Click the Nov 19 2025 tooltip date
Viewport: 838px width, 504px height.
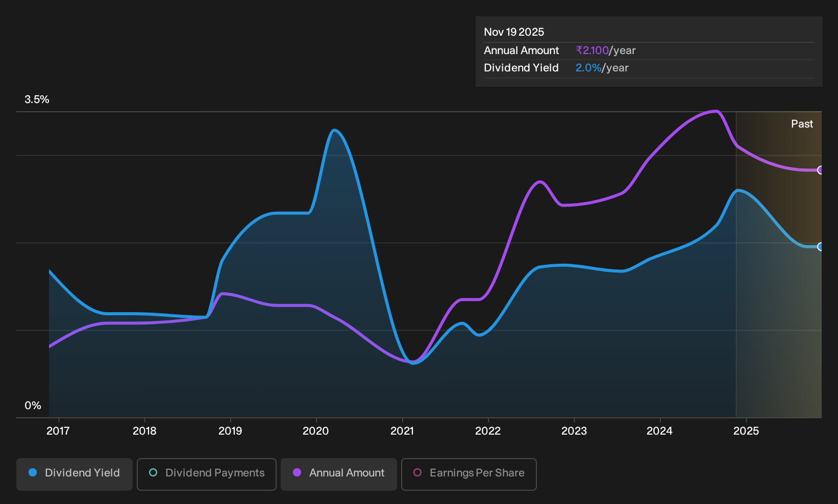pyautogui.click(x=514, y=32)
